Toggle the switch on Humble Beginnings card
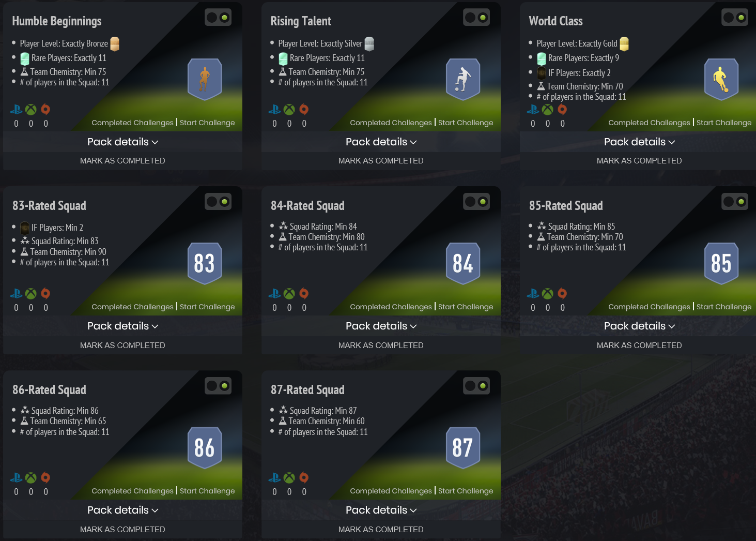Screen dimensions: 756x541 [x=218, y=18]
